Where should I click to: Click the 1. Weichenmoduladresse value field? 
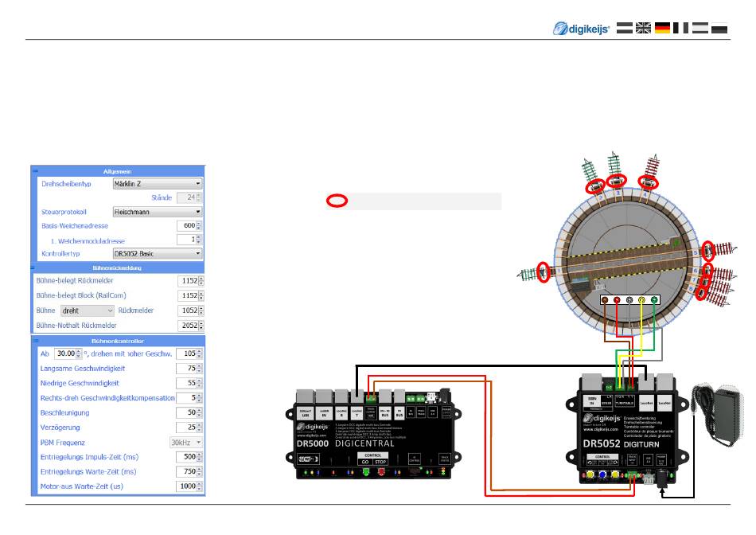(x=189, y=240)
